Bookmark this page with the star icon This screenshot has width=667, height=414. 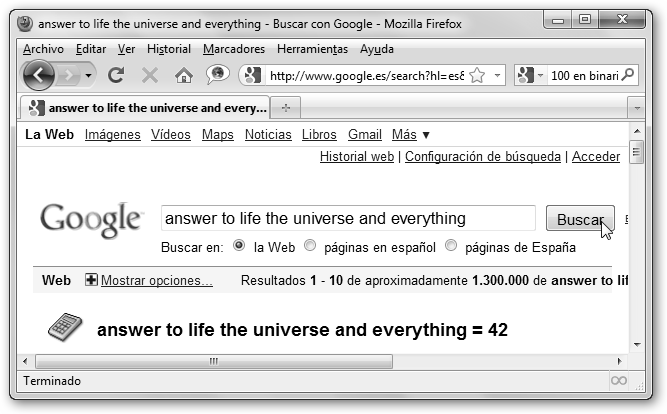coord(477,75)
